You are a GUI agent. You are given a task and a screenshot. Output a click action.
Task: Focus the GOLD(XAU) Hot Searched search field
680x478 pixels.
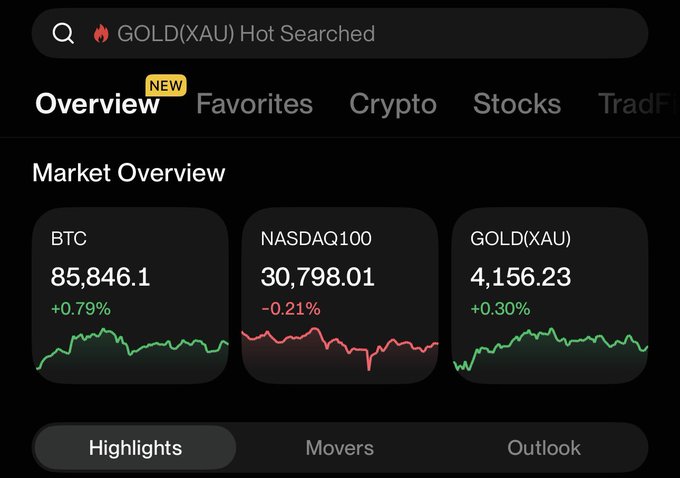tap(340, 33)
